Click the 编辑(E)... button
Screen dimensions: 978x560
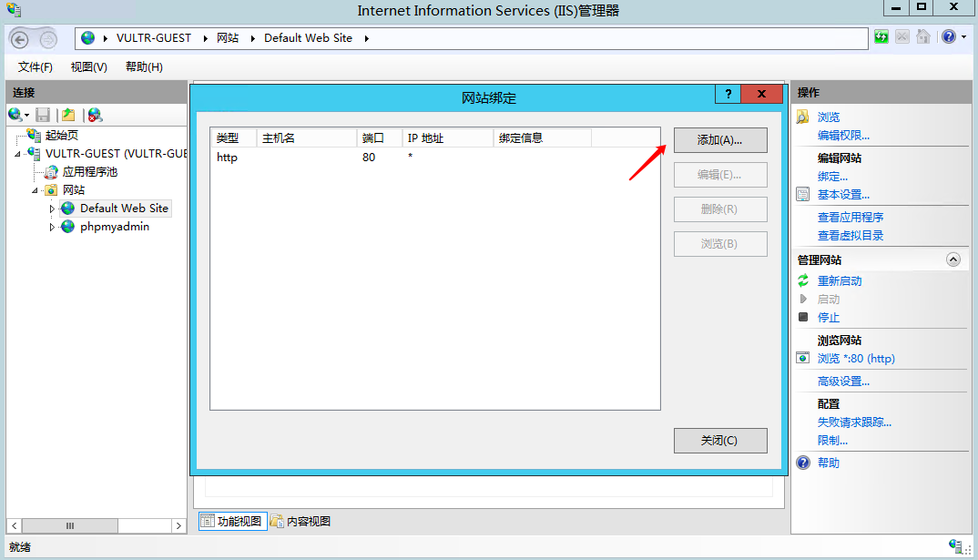720,175
